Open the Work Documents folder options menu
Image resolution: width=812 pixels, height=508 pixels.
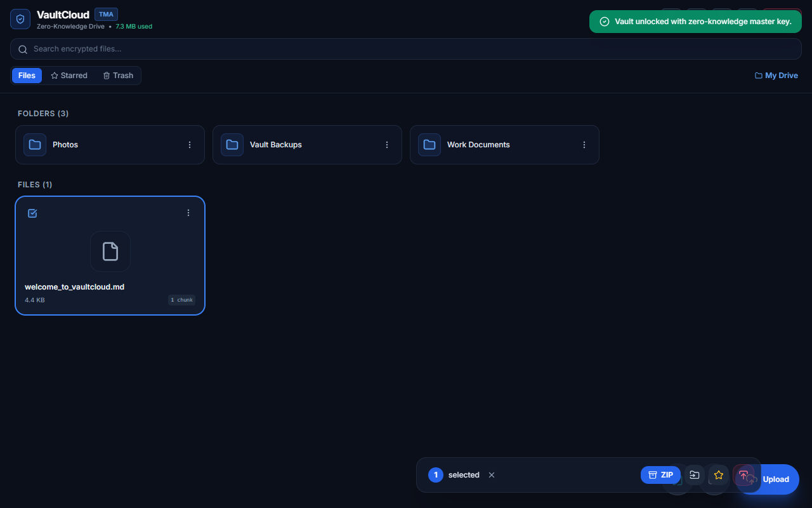pyautogui.click(x=584, y=145)
